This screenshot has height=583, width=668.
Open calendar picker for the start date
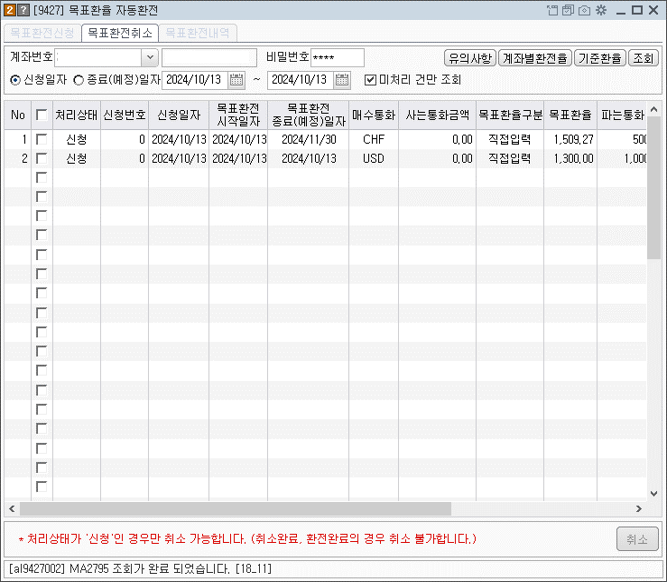pos(237,79)
